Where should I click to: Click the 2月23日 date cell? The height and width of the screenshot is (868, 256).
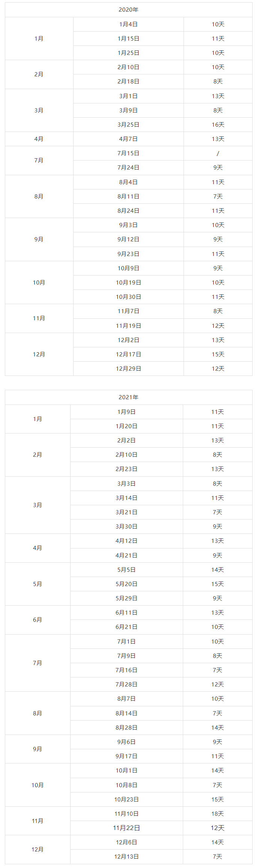click(126, 469)
